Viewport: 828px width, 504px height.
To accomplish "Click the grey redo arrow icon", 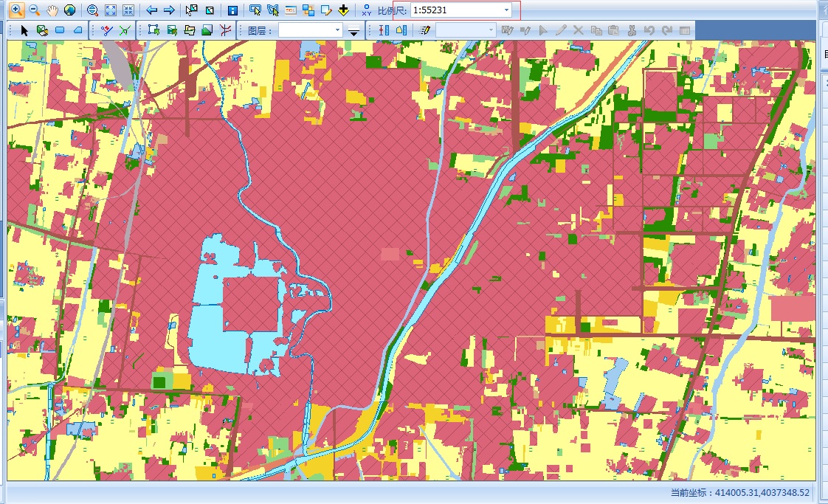I will (667, 30).
